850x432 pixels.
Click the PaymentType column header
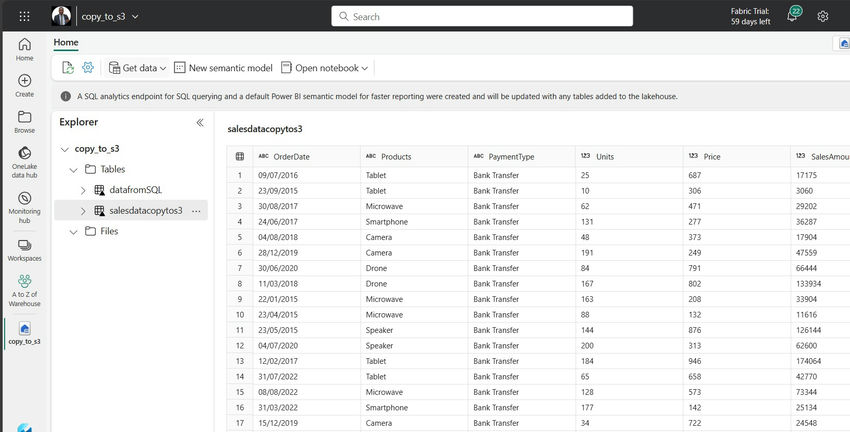pos(521,157)
